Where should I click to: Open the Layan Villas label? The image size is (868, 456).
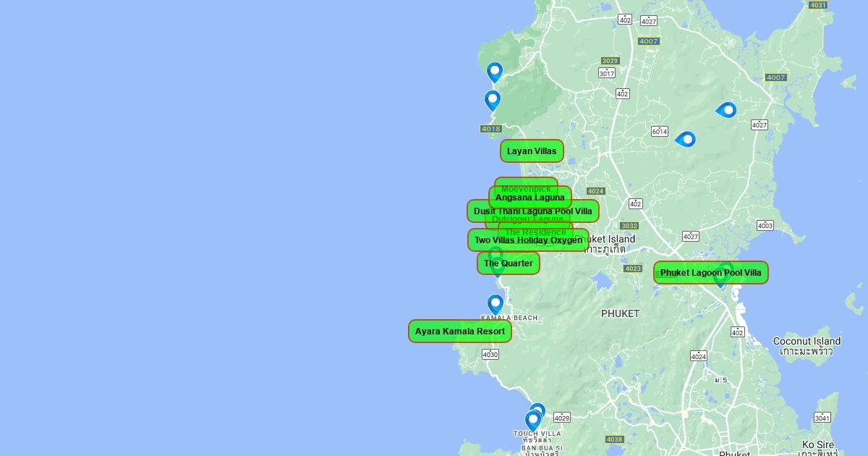(x=532, y=151)
